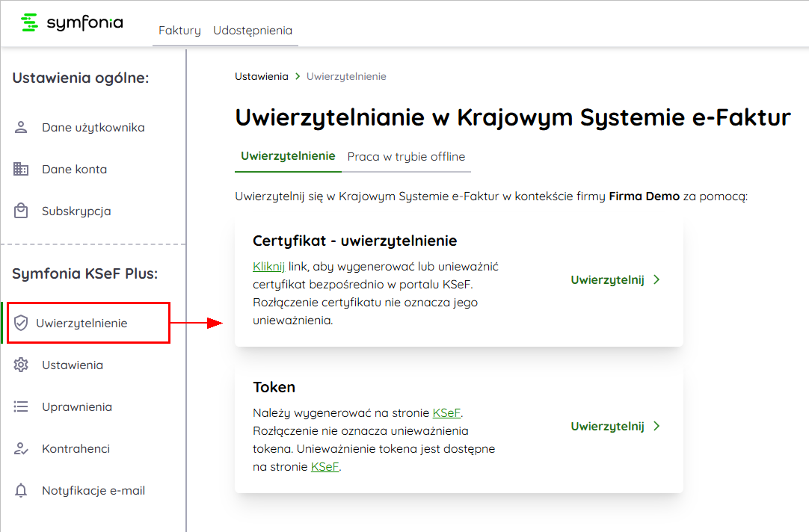Select Uwierzytelnienie in the sidebar
Screen dimensions: 809x532
pos(81,324)
